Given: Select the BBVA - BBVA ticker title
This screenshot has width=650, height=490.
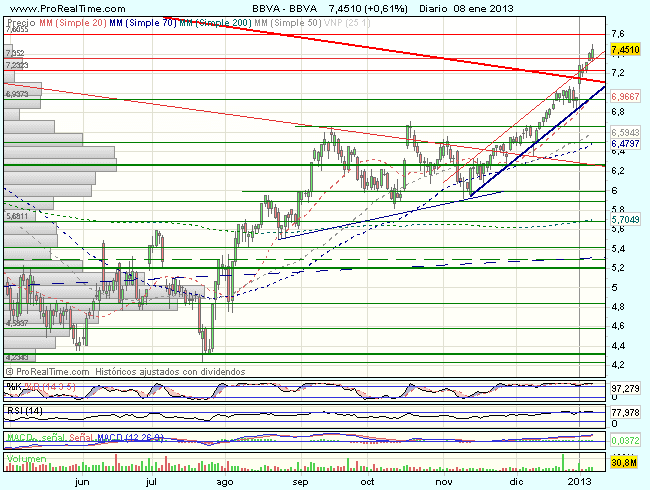Looking at the screenshot, I should click(284, 9).
